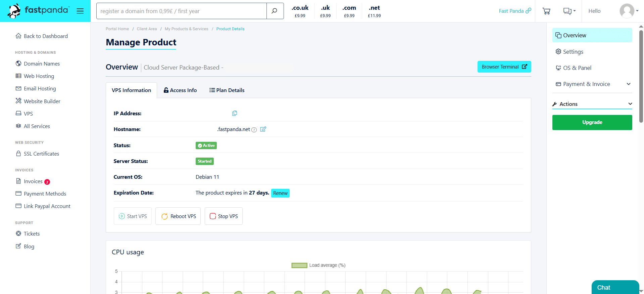Click the OS & Panel plug icon

558,68
